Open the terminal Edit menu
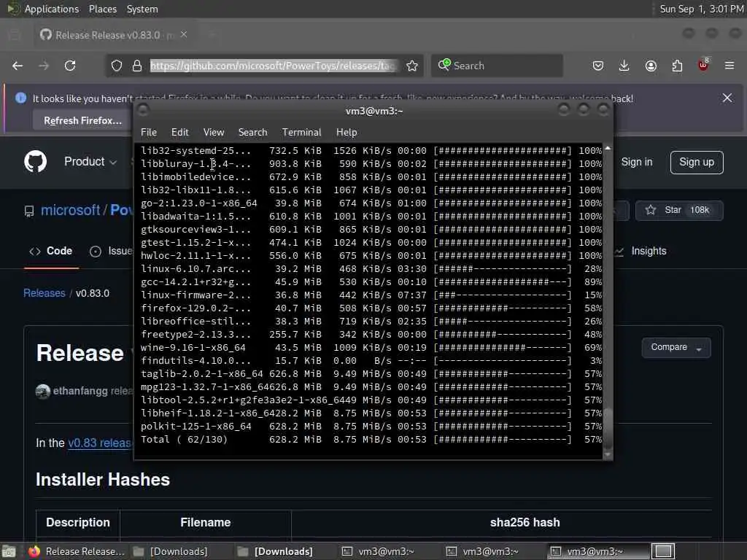Viewport: 747px width, 560px height. (x=179, y=133)
